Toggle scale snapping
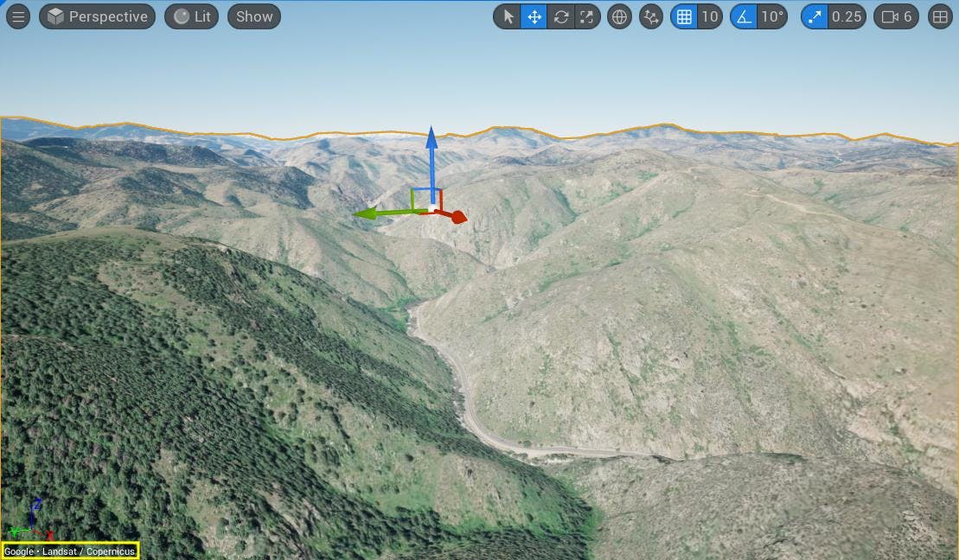The height and width of the screenshot is (560, 959). [x=815, y=16]
